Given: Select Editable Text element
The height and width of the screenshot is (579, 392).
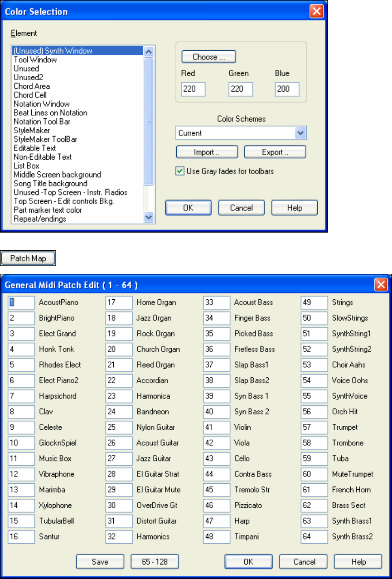Looking at the screenshot, I should tap(77, 148).
